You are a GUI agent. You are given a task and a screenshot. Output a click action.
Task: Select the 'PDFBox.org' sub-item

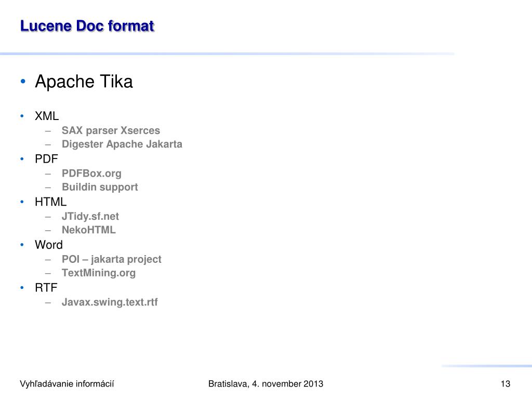click(91, 174)
